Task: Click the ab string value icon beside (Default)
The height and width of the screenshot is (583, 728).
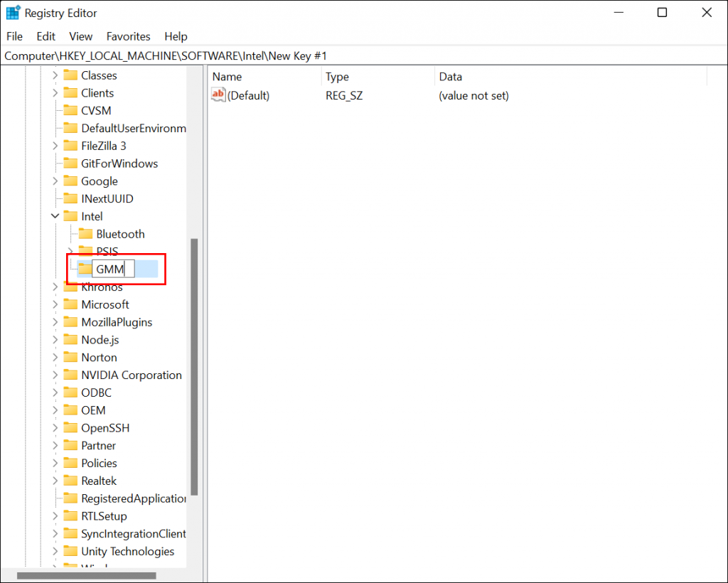Action: click(217, 95)
